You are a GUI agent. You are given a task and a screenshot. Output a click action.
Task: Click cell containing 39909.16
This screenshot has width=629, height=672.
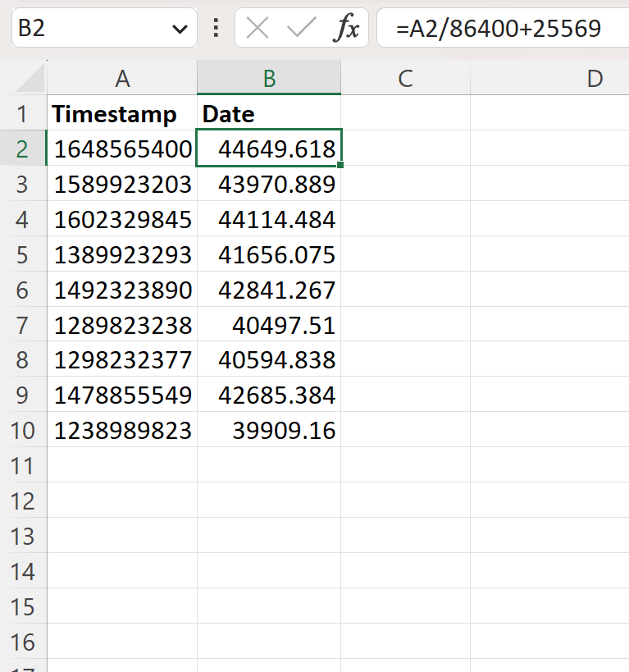[x=269, y=430]
